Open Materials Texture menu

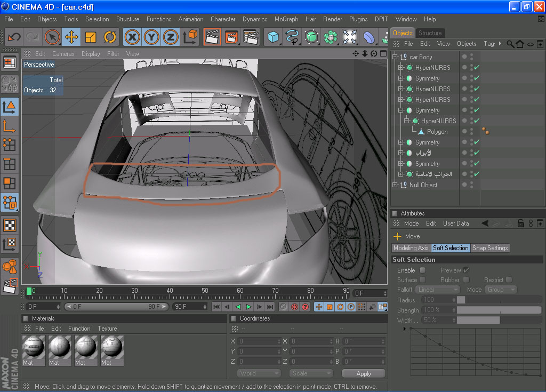click(x=107, y=328)
